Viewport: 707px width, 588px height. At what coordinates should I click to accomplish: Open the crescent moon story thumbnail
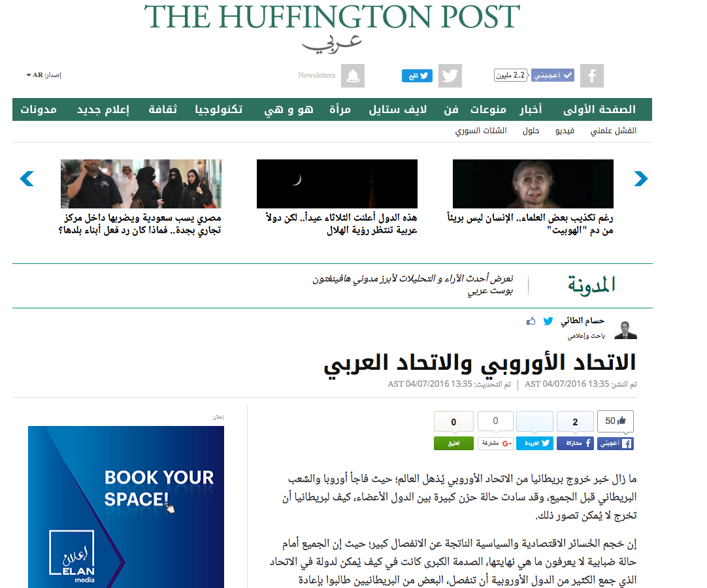pos(337,184)
